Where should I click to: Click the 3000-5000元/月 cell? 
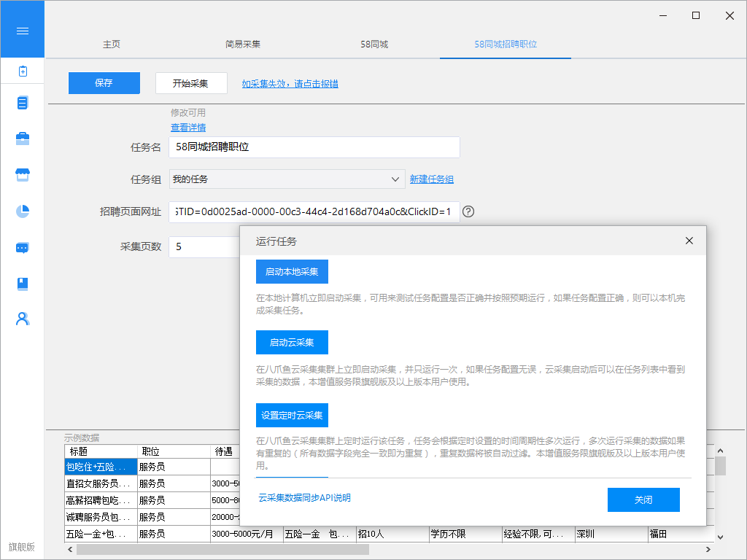[247, 534]
